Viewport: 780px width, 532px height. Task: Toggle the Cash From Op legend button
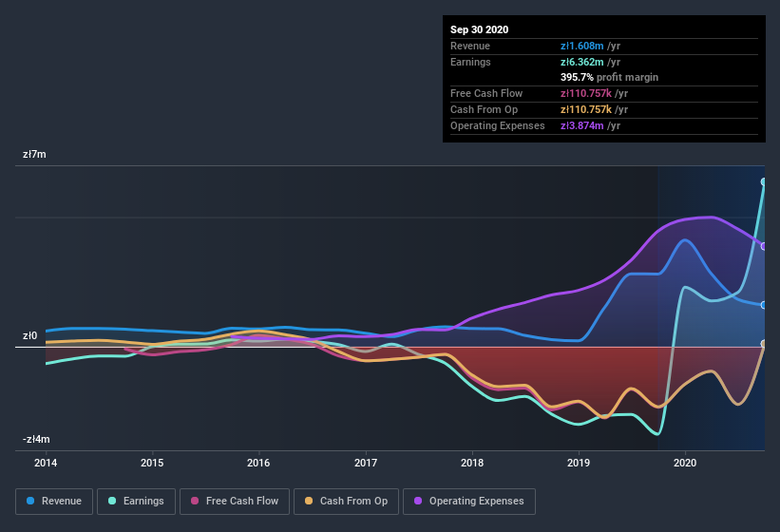346,502
